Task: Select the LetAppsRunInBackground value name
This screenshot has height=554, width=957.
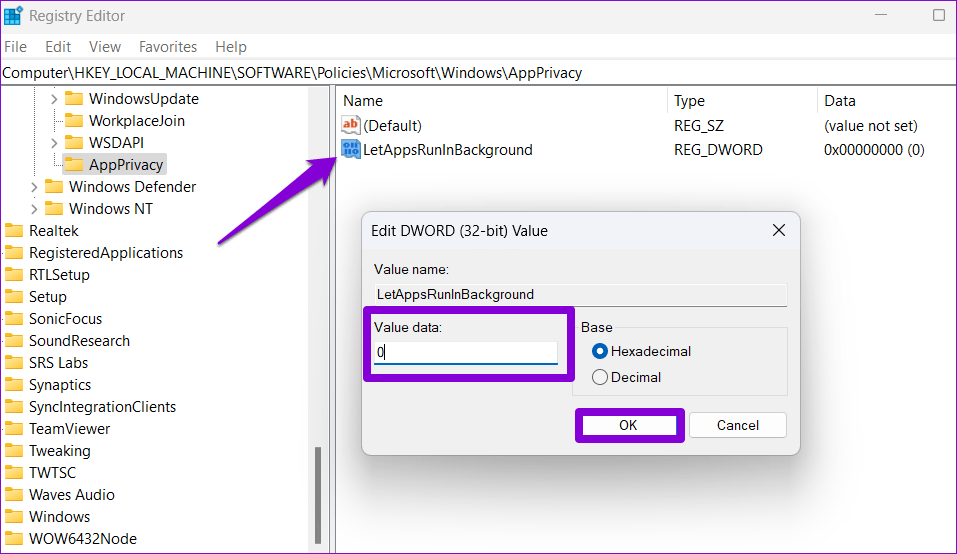Action: click(447, 149)
